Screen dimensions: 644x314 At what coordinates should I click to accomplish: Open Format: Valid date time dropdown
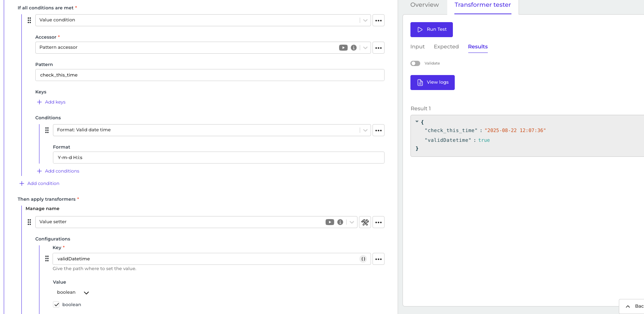point(365,130)
